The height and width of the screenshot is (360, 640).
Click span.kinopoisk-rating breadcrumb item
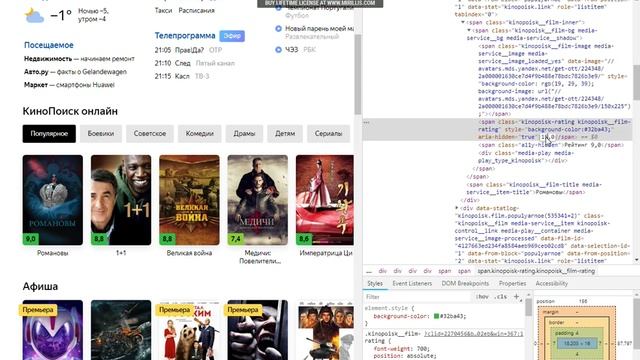(x=536, y=271)
